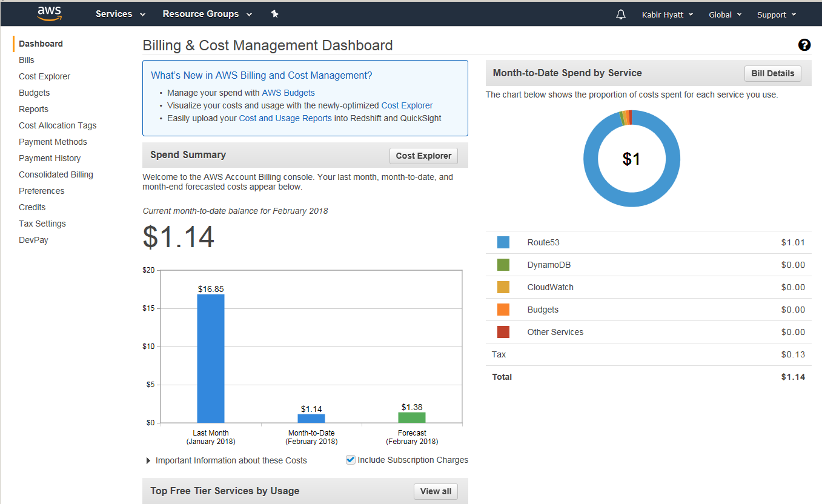Go to Payment Methods
The image size is (822, 504).
click(x=53, y=142)
